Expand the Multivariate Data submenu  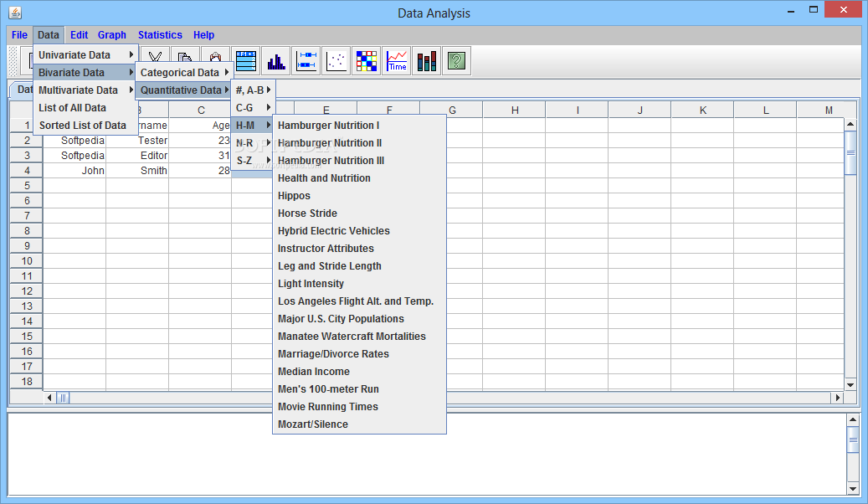point(86,90)
